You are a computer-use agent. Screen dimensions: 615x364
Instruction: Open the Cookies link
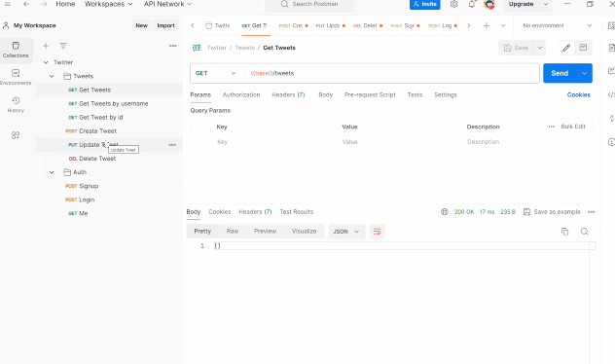point(579,95)
